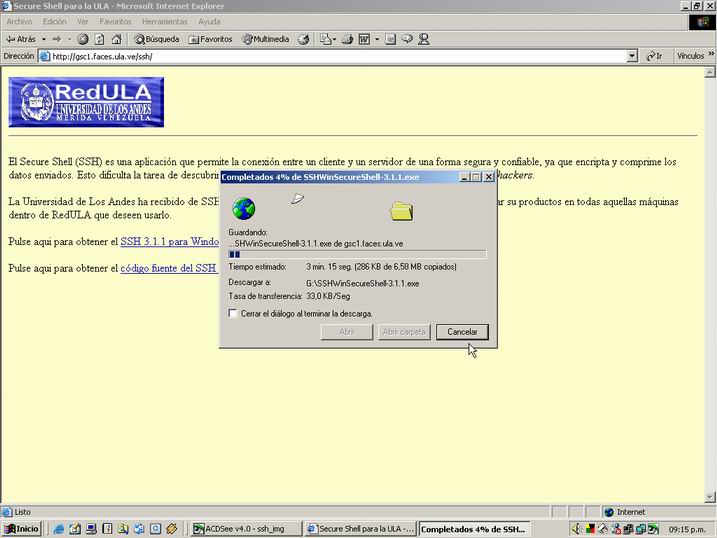This screenshot has height=538, width=717.
Task: Launch Internet Explorer from quick launch
Action: 59,529
